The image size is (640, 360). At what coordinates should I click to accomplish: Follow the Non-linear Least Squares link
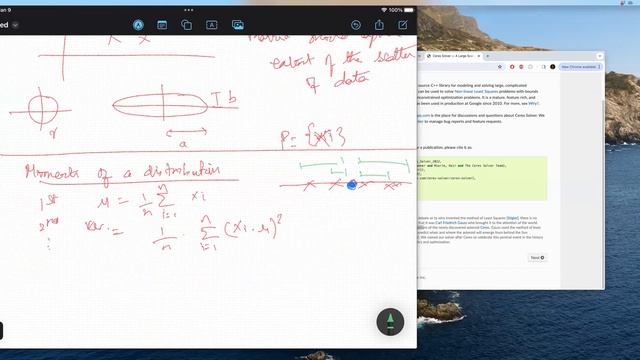click(x=476, y=91)
